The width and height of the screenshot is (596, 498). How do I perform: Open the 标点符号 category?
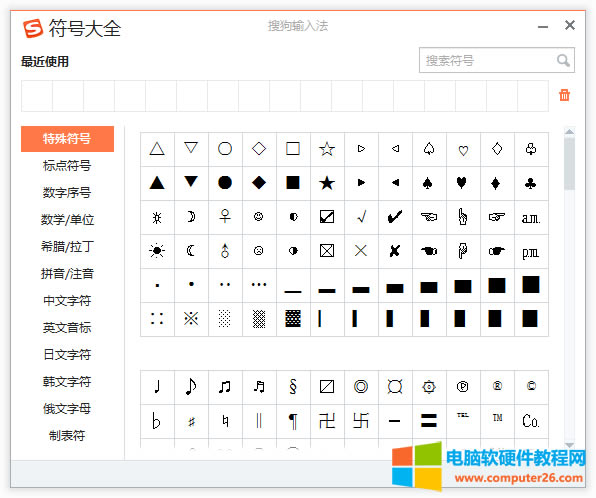67,166
